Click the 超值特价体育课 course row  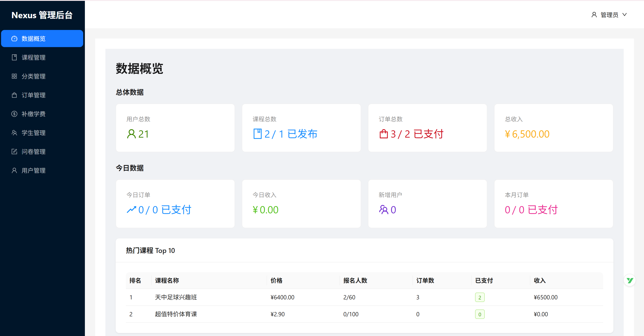click(x=176, y=314)
